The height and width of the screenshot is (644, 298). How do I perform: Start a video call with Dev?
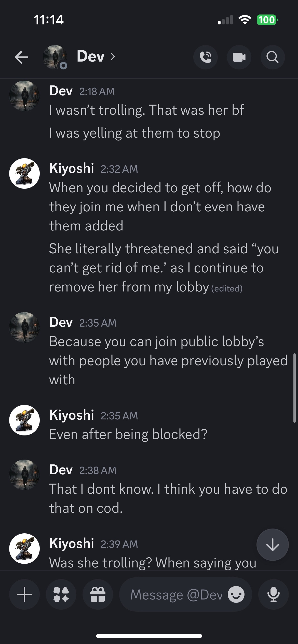(239, 57)
